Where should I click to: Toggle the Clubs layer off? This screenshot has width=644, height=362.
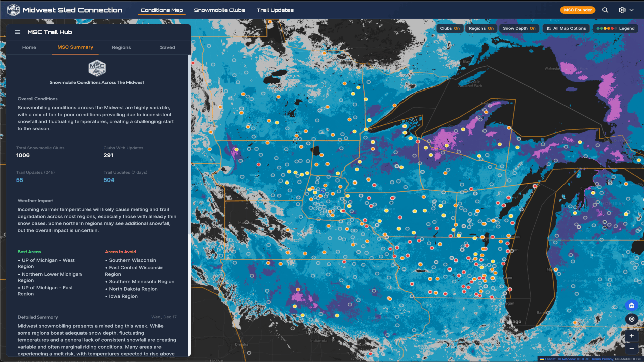click(x=450, y=29)
